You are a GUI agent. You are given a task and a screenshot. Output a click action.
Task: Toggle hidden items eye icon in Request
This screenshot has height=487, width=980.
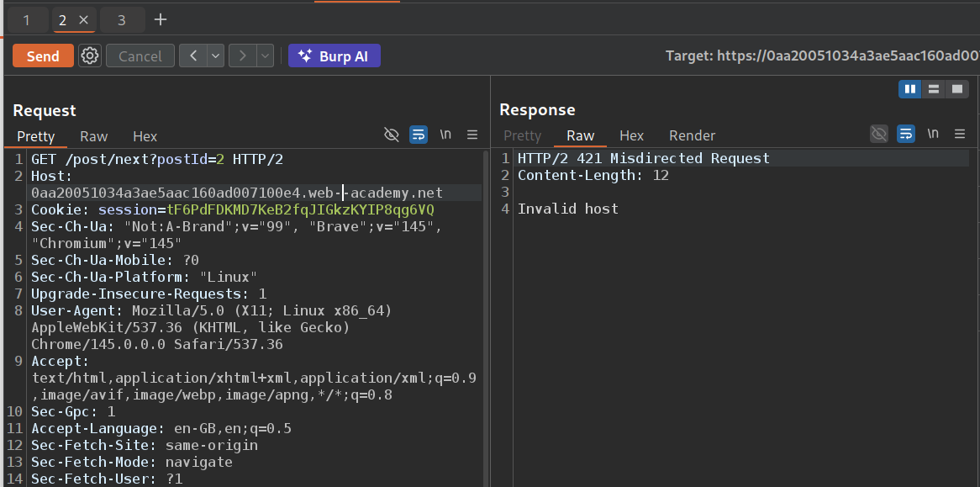click(x=391, y=135)
